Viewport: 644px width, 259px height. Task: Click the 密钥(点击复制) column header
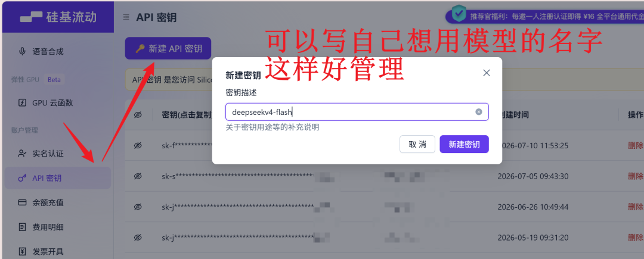[x=187, y=115]
